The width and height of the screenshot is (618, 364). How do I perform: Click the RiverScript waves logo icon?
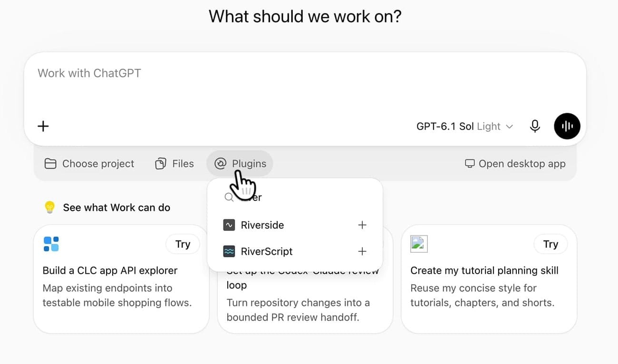[229, 251]
